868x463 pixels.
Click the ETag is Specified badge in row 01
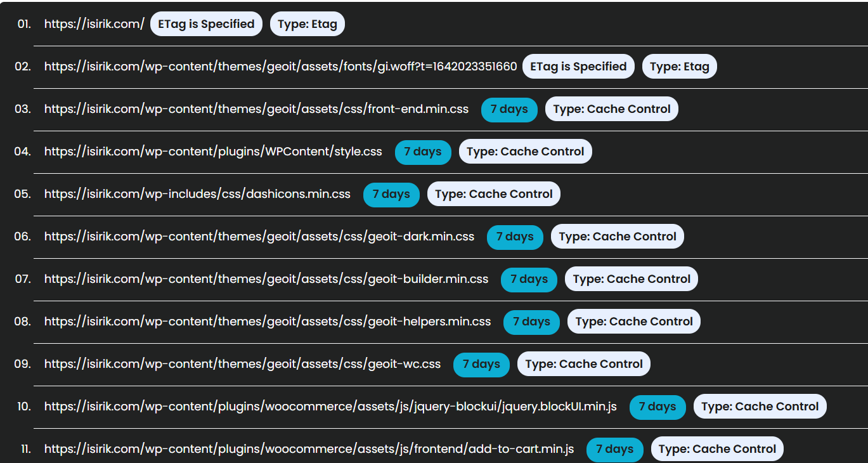pyautogui.click(x=206, y=24)
